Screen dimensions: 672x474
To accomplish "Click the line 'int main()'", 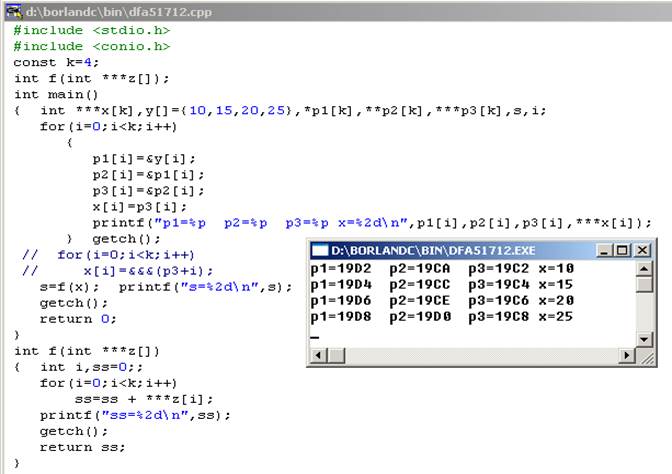I will pyautogui.click(x=56, y=94).
